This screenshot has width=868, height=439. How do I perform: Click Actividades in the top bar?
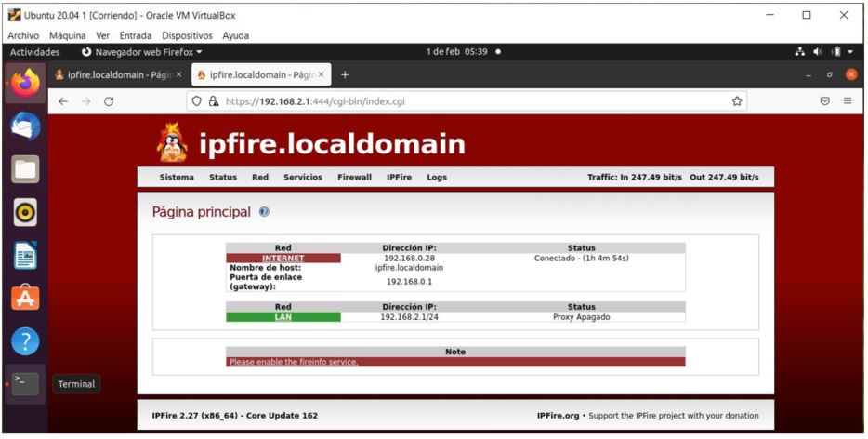[x=35, y=52]
